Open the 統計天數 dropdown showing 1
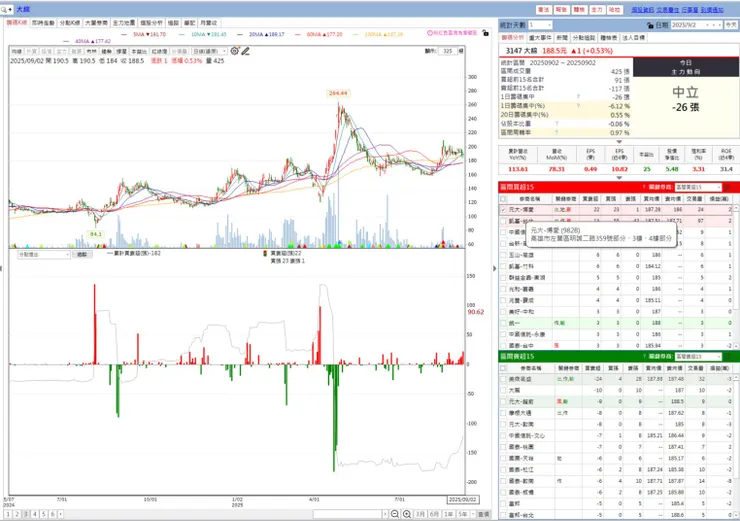This screenshot has width=740, height=521. 540,25
